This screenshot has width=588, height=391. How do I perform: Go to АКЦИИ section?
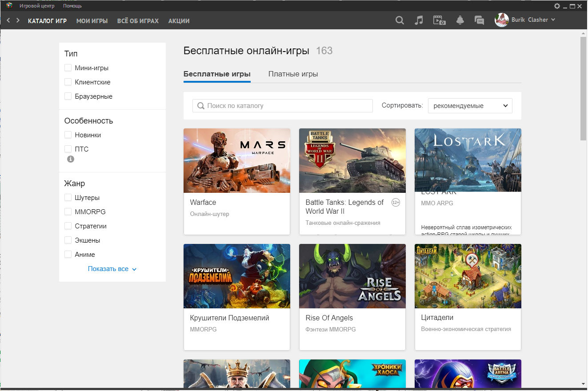coord(179,20)
